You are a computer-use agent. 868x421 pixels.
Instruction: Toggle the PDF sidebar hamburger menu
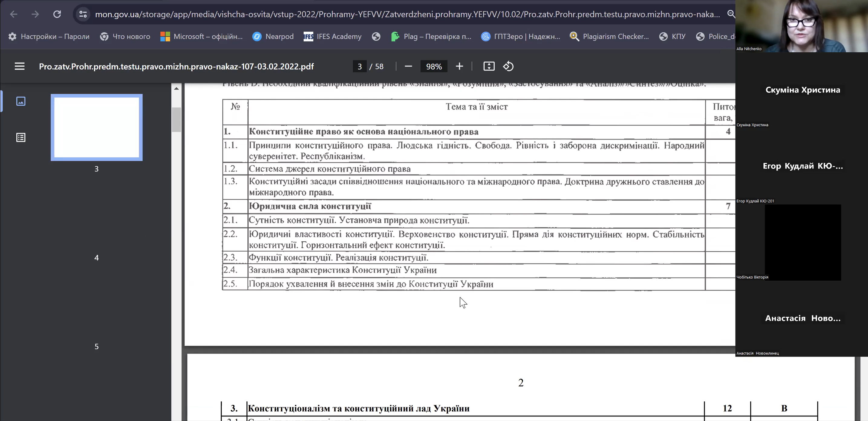[x=20, y=67]
